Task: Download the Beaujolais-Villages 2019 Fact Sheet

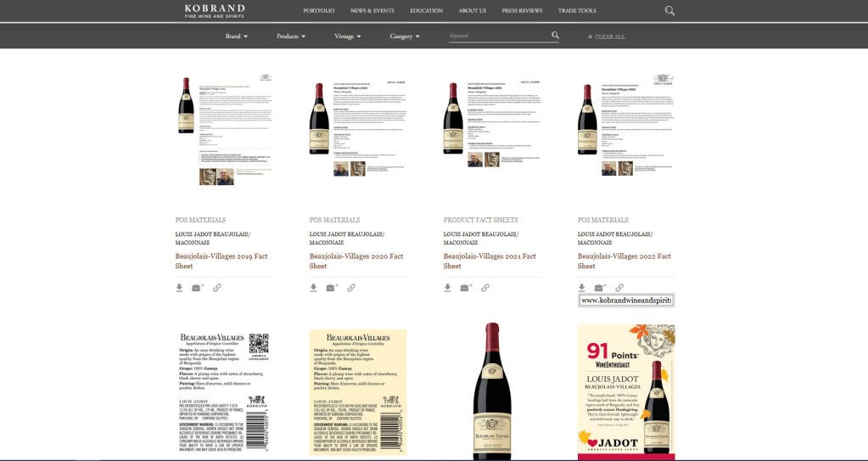Action: pos(180,288)
